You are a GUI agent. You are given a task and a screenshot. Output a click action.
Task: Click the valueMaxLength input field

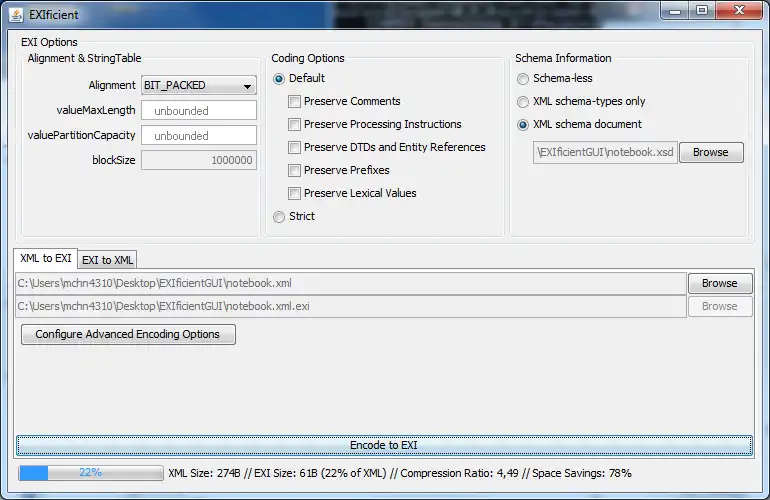(x=198, y=111)
